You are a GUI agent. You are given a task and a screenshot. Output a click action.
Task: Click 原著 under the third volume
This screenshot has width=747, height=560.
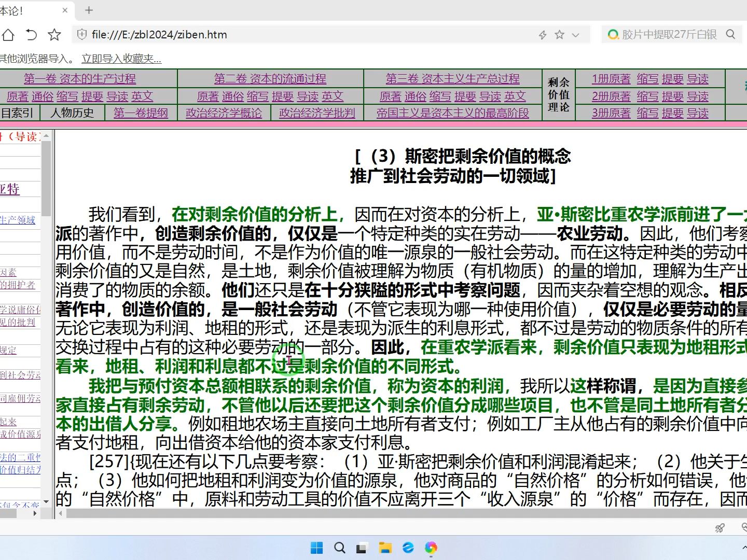pos(390,96)
